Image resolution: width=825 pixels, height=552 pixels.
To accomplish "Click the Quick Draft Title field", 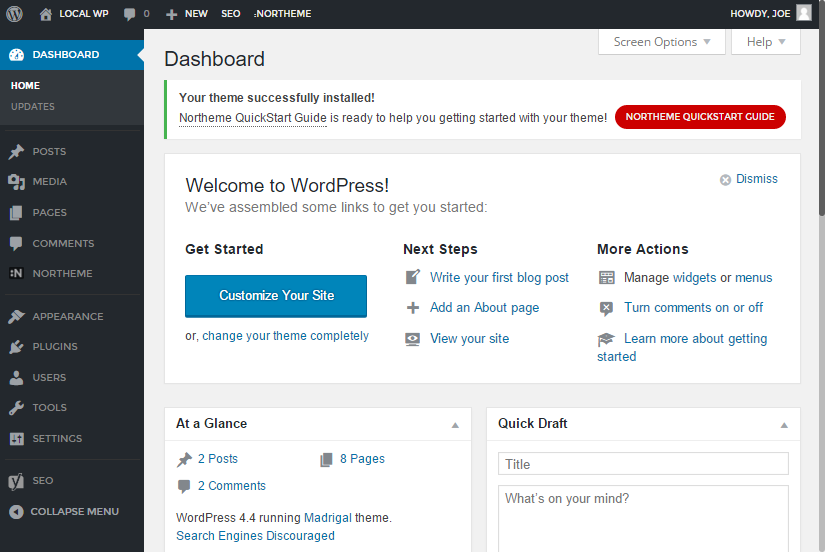I will (x=643, y=464).
